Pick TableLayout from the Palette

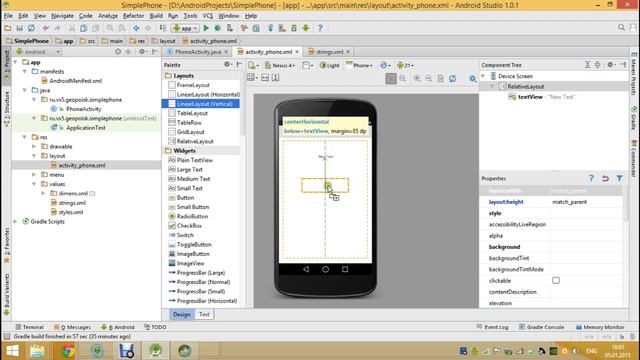coord(188,113)
